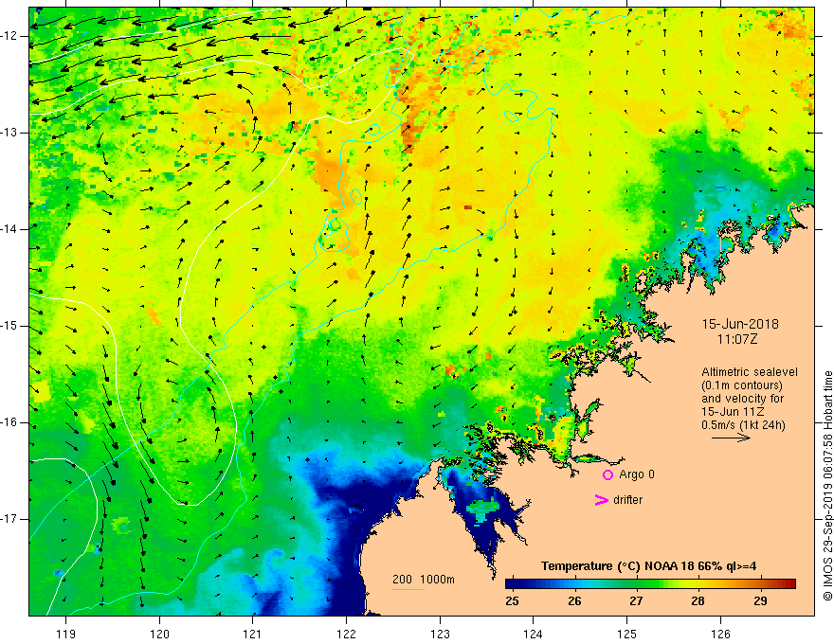Click the '0.5m/s (1kt 24h)' label
834x644 pixels.
pos(743,425)
